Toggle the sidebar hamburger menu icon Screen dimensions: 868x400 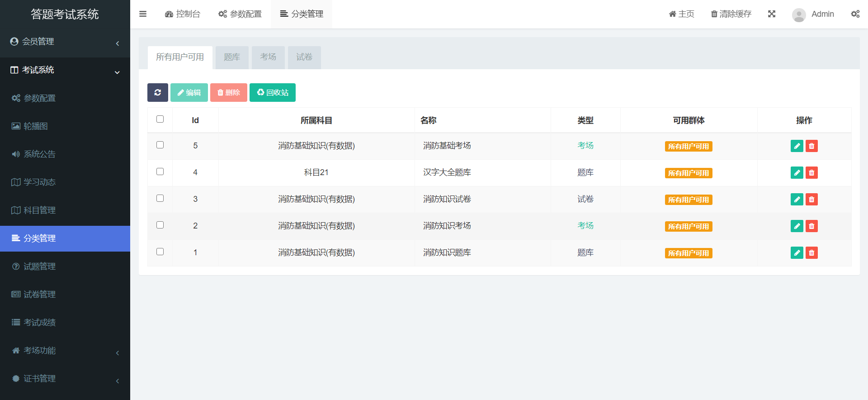point(143,14)
